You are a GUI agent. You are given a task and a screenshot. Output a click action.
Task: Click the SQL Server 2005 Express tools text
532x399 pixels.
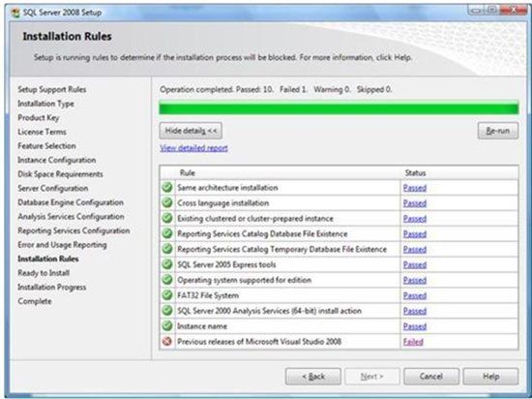pyautogui.click(x=226, y=264)
